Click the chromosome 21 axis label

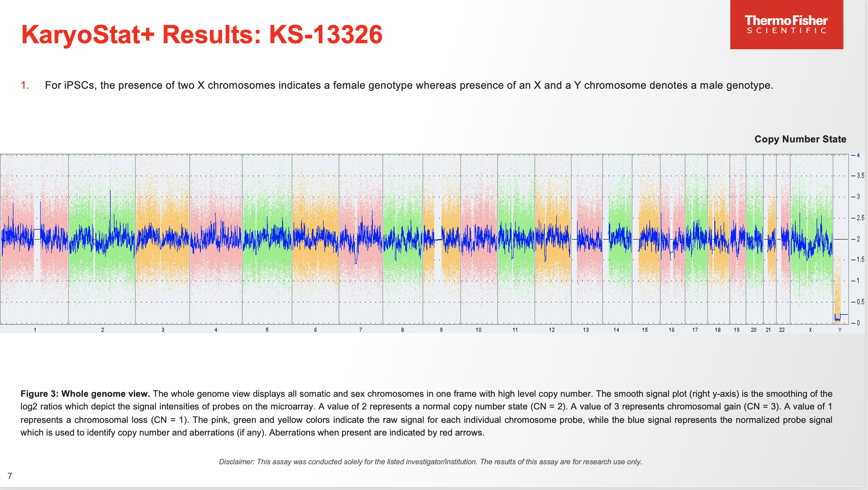coord(768,330)
